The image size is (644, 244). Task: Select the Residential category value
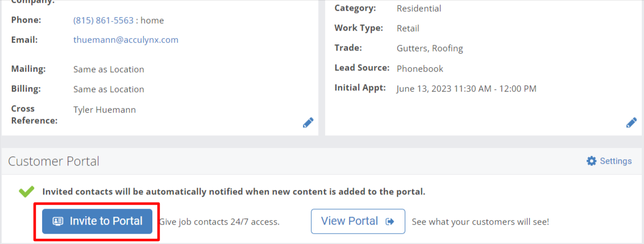tap(419, 9)
